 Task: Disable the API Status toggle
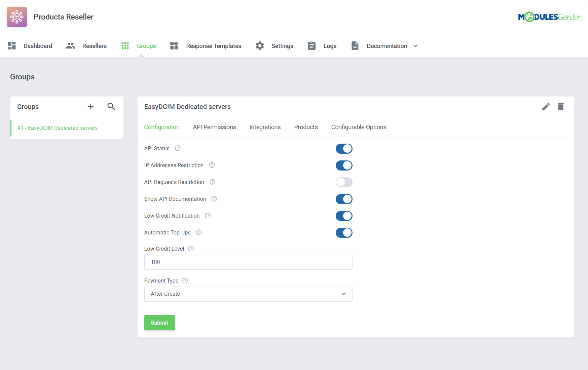point(344,149)
